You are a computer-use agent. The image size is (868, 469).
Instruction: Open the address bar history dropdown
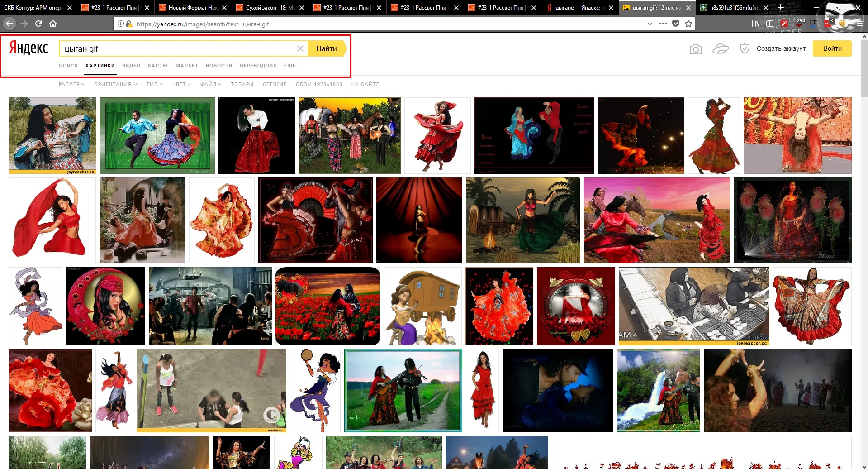[650, 24]
